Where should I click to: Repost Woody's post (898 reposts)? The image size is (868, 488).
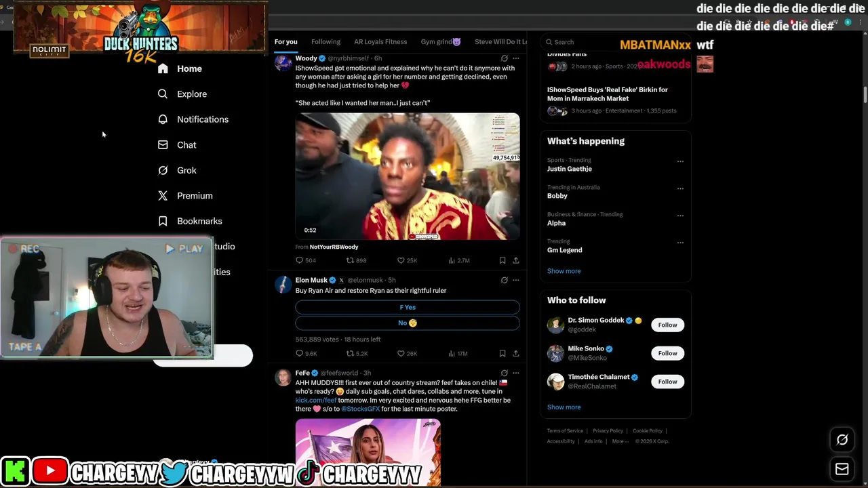point(356,260)
